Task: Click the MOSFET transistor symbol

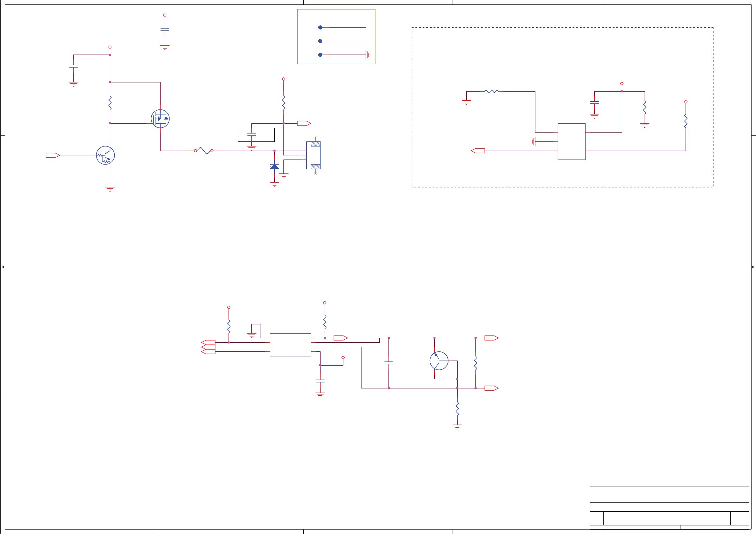Action: point(160,119)
